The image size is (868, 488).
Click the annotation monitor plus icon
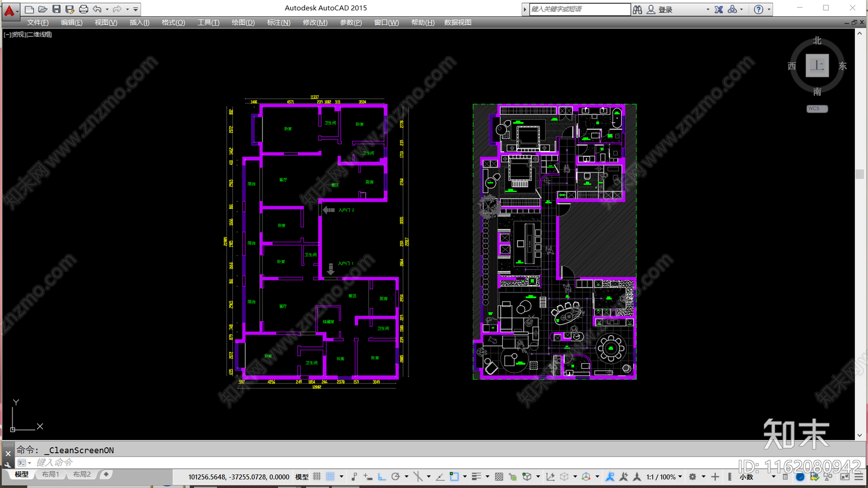point(715,477)
